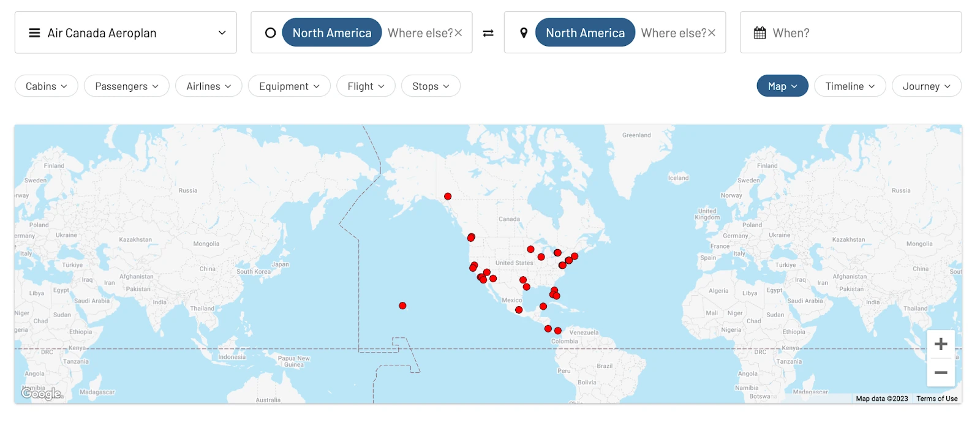980x431 pixels.
Task: Focus the destination Where else? input
Action: 674,33
